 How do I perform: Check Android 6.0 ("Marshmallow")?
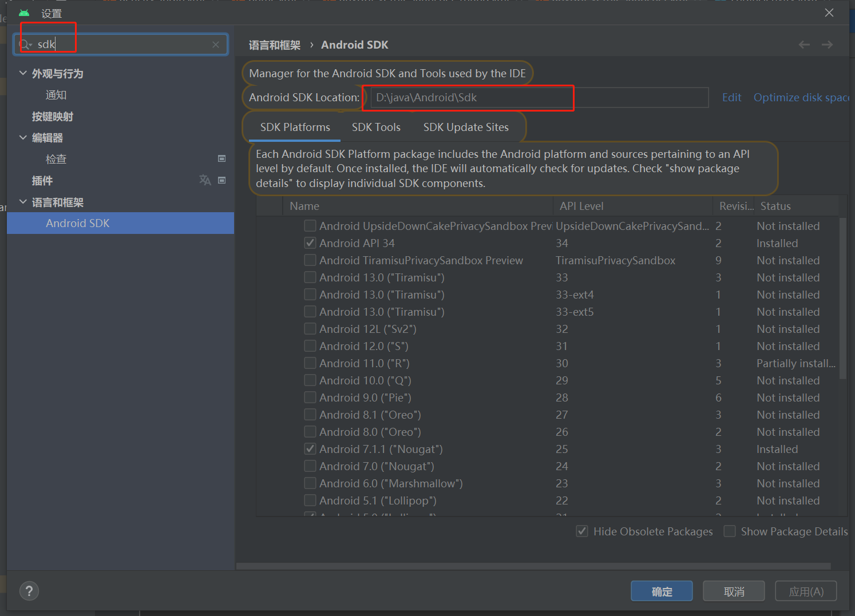pyautogui.click(x=310, y=483)
